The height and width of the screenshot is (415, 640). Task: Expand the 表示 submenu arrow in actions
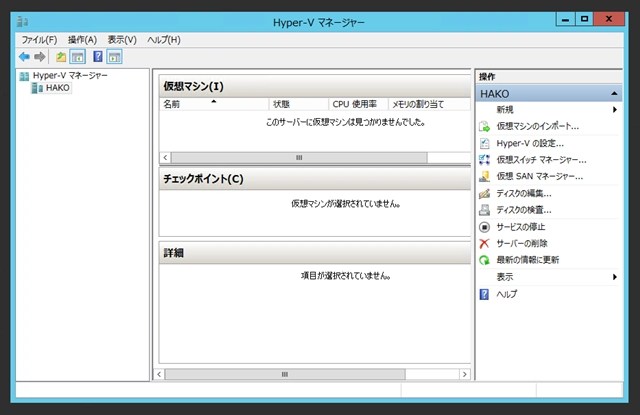pyautogui.click(x=615, y=277)
